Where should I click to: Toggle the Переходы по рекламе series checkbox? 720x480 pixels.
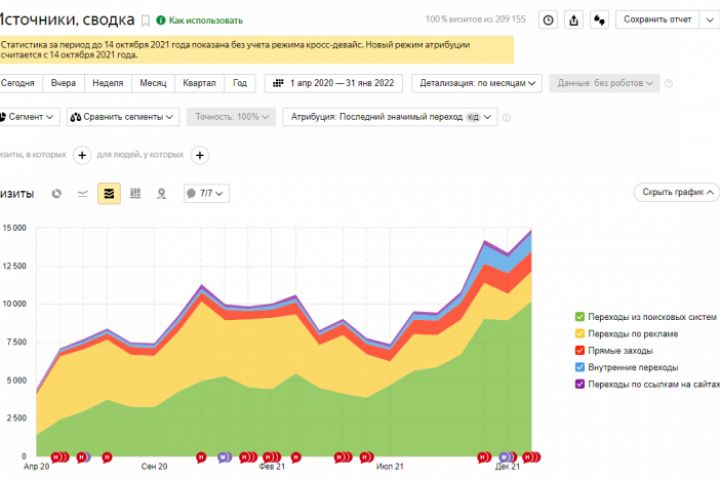(x=580, y=334)
